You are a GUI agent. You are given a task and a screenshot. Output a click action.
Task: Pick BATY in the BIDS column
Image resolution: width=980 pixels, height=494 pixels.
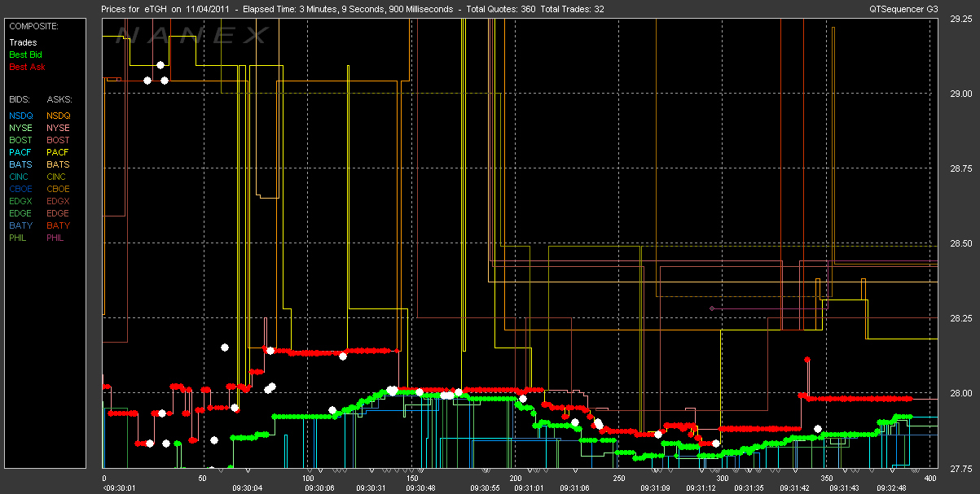click(21, 225)
